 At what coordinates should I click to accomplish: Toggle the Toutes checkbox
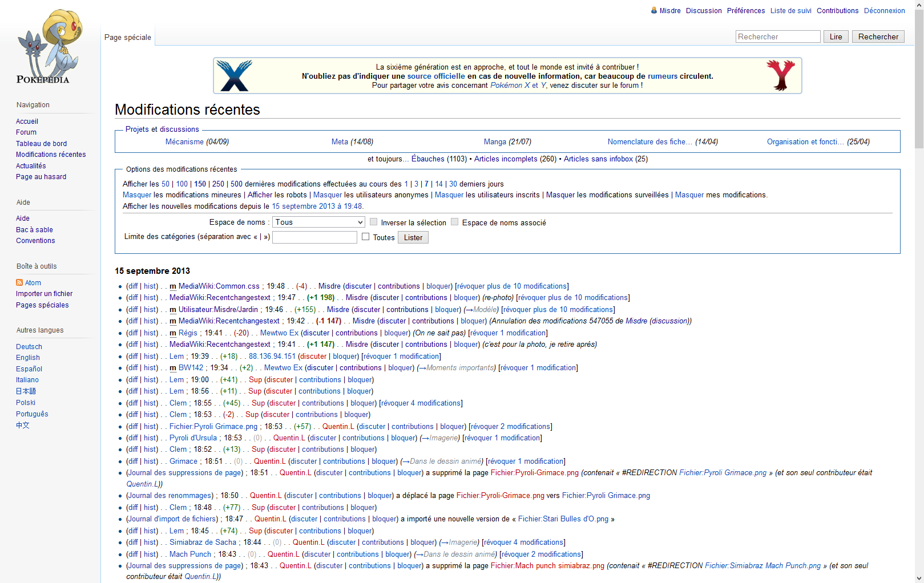coord(366,237)
